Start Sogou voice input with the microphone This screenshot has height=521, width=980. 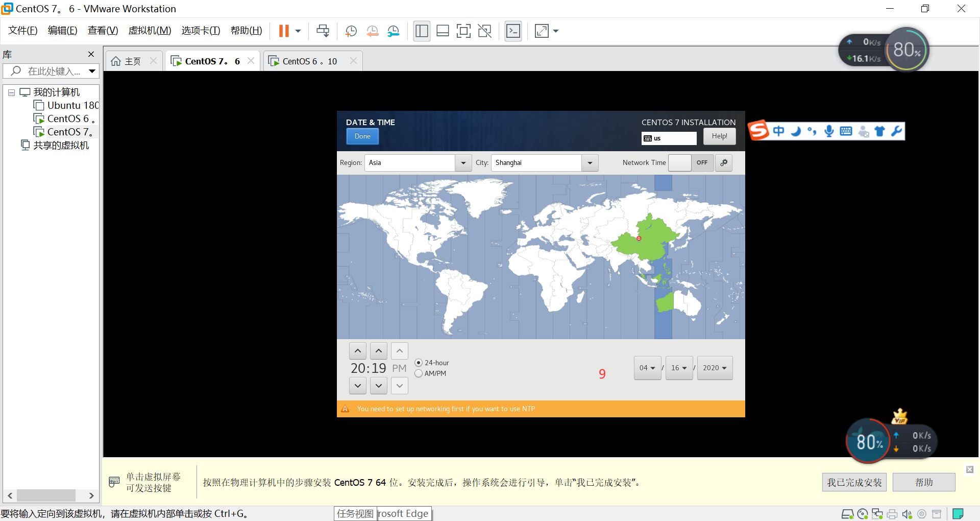point(829,131)
